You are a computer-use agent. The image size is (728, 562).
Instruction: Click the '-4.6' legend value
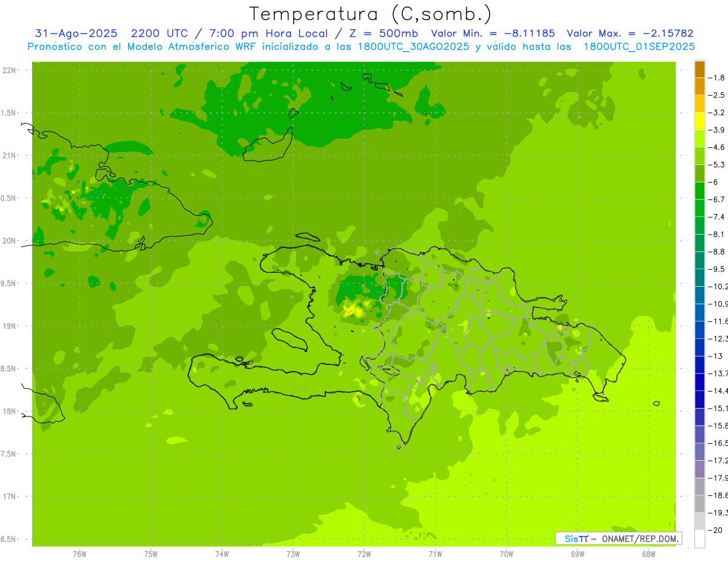click(x=718, y=147)
